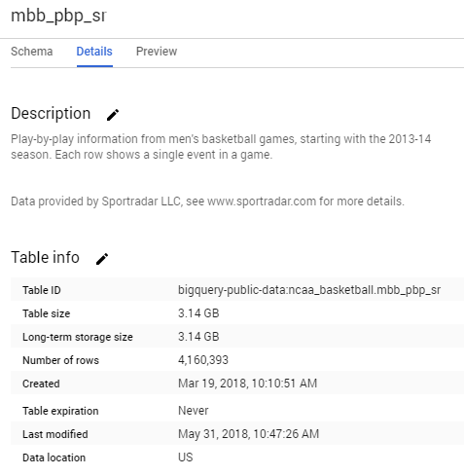This screenshot has height=476, width=464.
Task: Click the Table info heading
Action: point(45,257)
